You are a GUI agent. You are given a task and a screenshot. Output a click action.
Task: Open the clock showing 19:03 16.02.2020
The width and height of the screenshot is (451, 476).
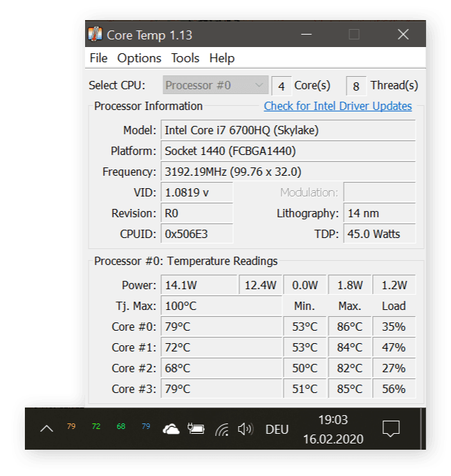(333, 429)
